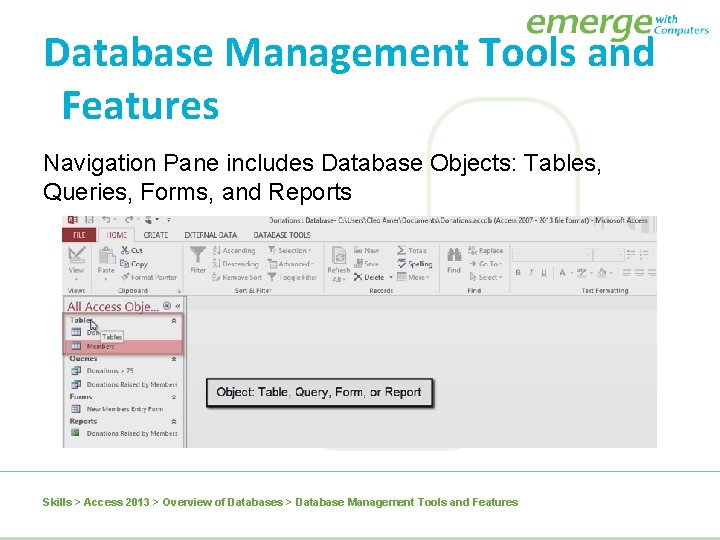
Task: Toggle Italic formatting
Action: pyautogui.click(x=531, y=272)
